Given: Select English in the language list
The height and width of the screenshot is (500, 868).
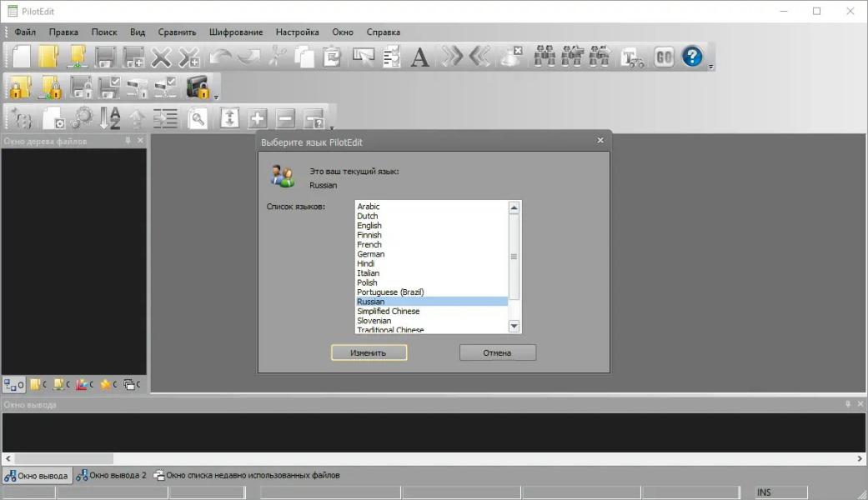Looking at the screenshot, I should (369, 225).
